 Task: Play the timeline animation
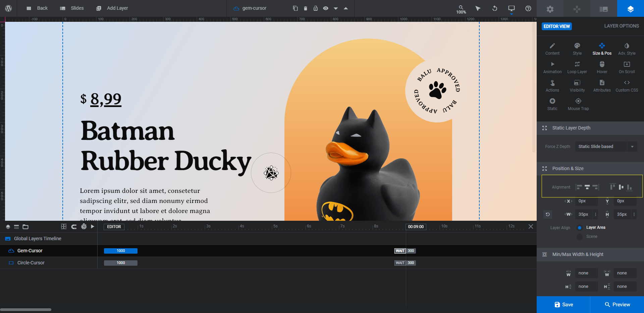point(93,227)
